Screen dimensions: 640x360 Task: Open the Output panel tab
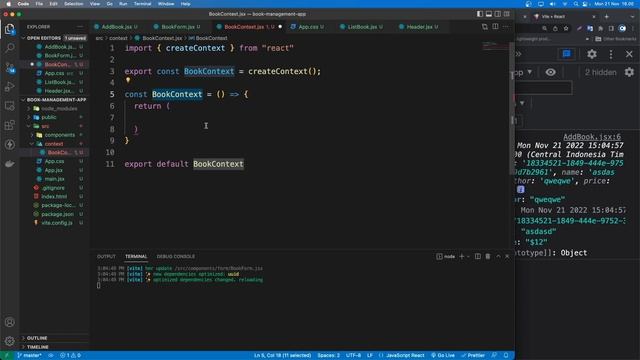[x=106, y=256]
